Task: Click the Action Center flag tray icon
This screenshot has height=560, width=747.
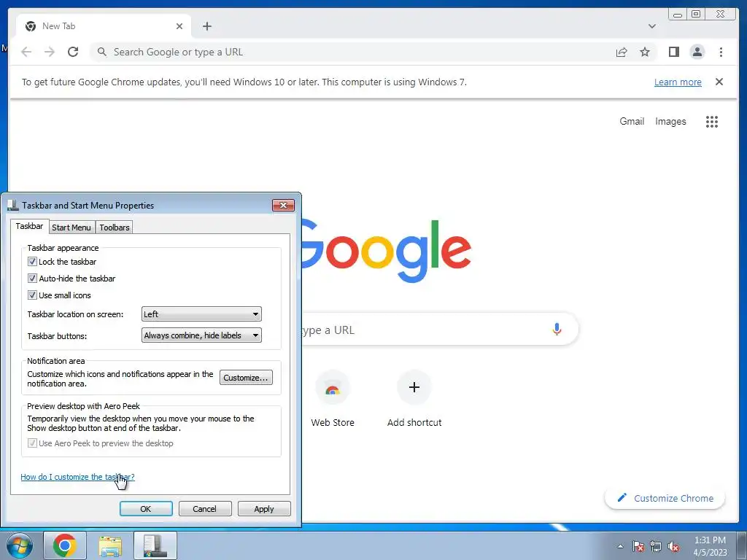Action: click(638, 546)
